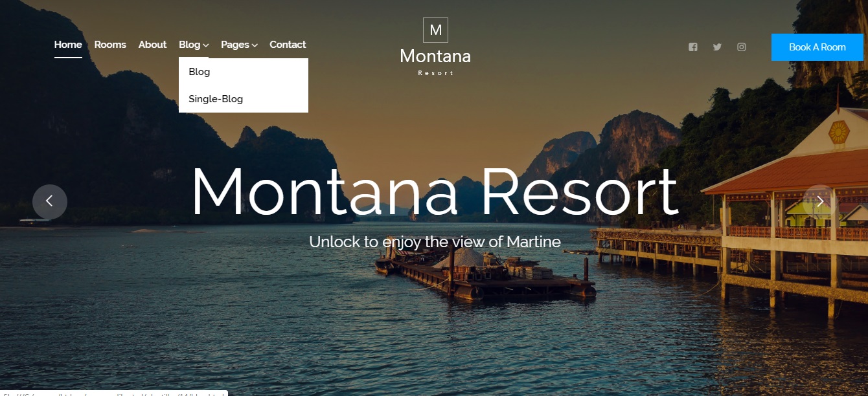The image size is (868, 396).
Task: Open the Twitter social icon
Action: point(717,47)
